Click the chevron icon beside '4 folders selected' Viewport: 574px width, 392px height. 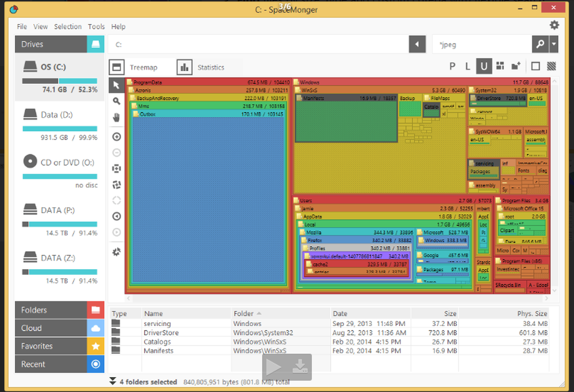coord(113,382)
